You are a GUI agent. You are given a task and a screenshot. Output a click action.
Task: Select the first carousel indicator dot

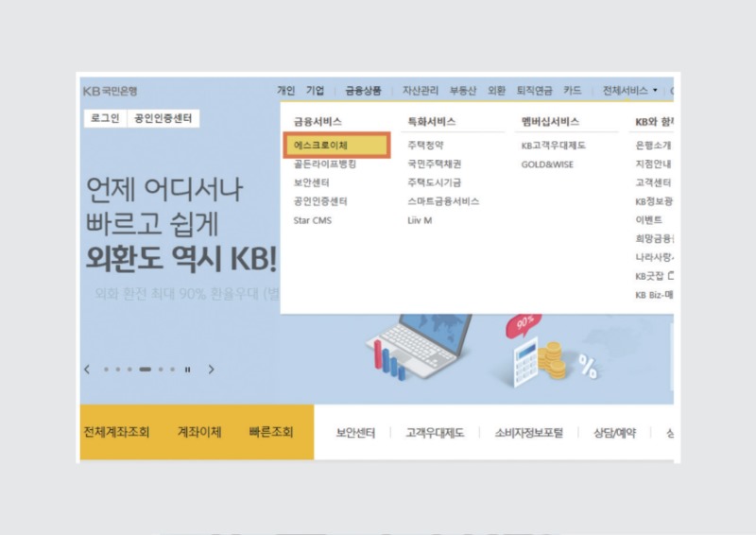pyautogui.click(x=105, y=370)
